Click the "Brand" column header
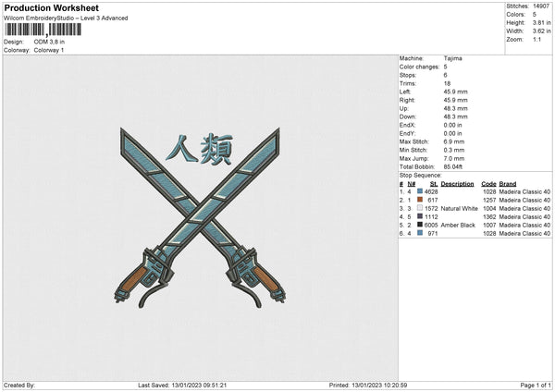555x392 pixels. (x=508, y=184)
